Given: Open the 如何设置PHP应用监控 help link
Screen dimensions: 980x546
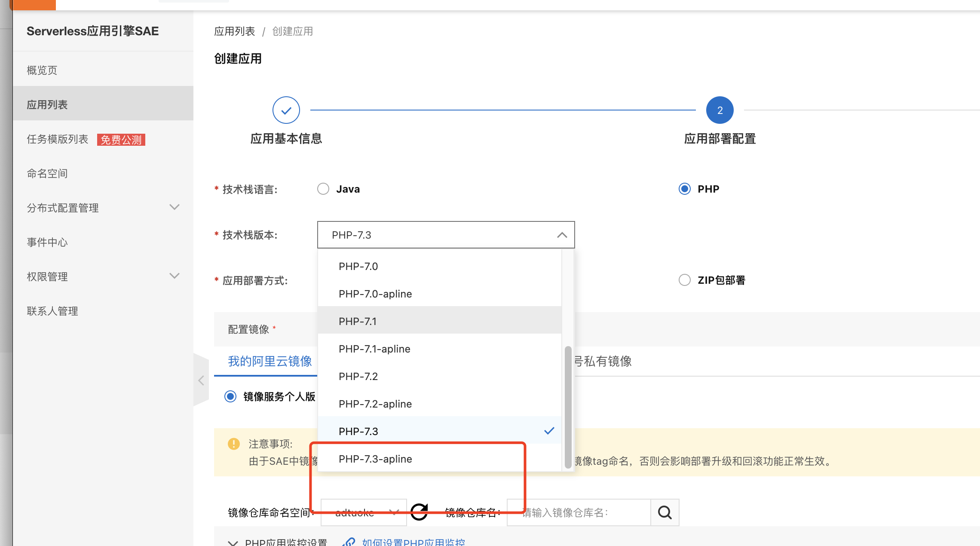Looking at the screenshot, I should point(413,542).
